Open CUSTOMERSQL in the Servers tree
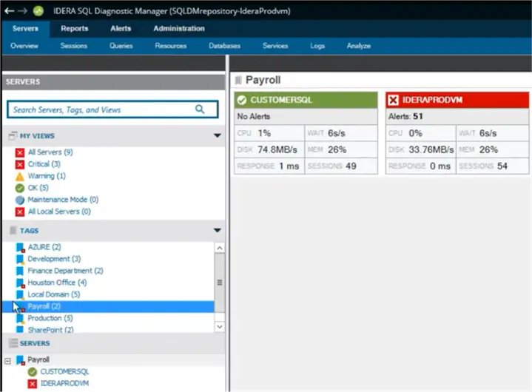Image resolution: width=532 pixels, height=392 pixels. pos(64,372)
